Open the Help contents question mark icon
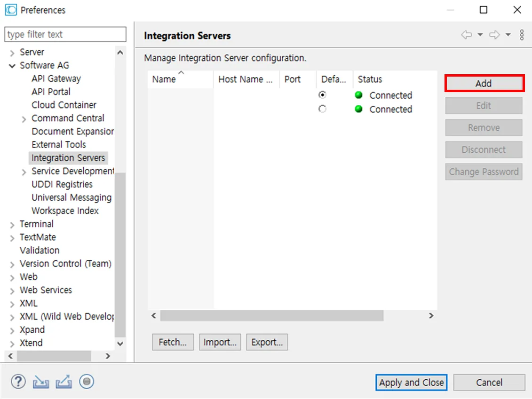This screenshot has height=399, width=532. (18, 382)
